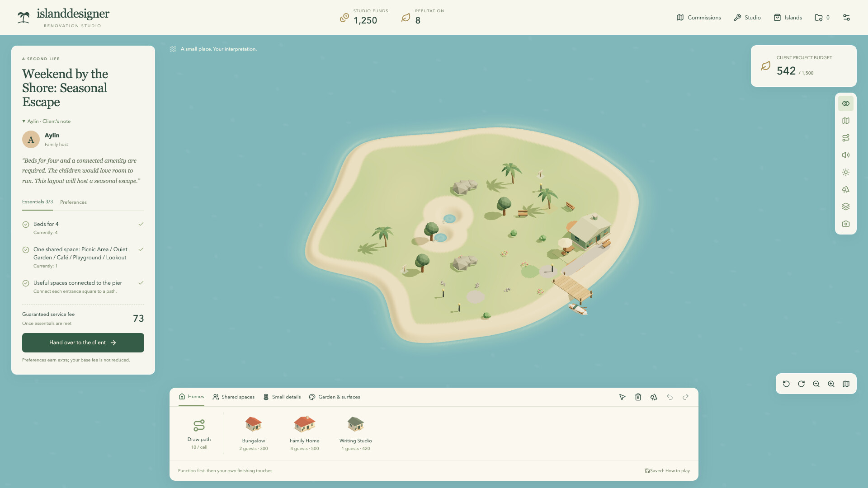The width and height of the screenshot is (868, 488).
Task: Select the Family Home item
Action: click(x=305, y=433)
